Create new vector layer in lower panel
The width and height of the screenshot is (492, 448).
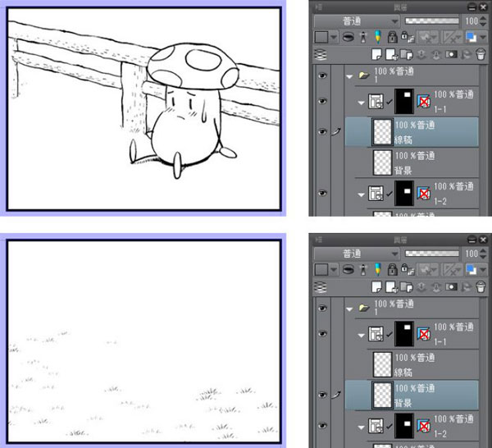tap(391, 286)
